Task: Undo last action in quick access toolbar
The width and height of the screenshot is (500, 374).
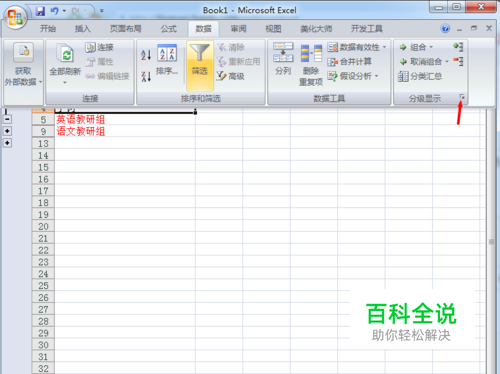Action: coord(54,11)
